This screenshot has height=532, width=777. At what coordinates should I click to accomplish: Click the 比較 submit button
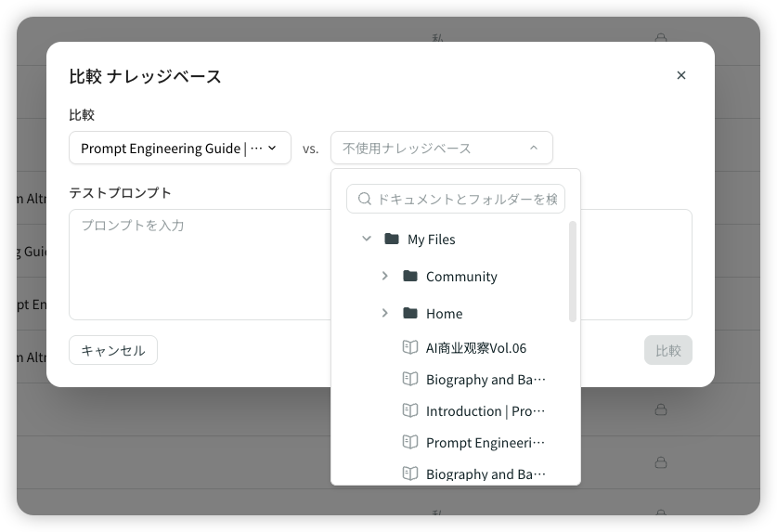667,350
